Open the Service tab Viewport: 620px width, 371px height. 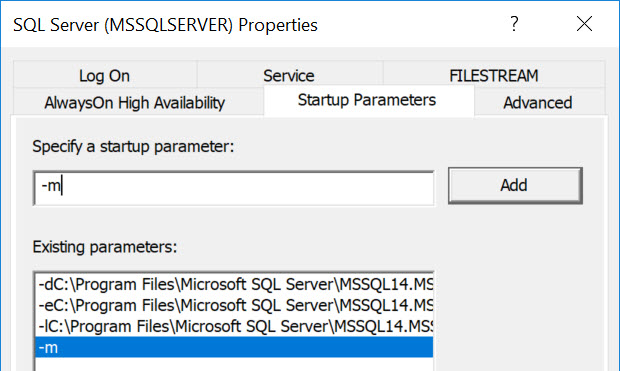(x=289, y=75)
